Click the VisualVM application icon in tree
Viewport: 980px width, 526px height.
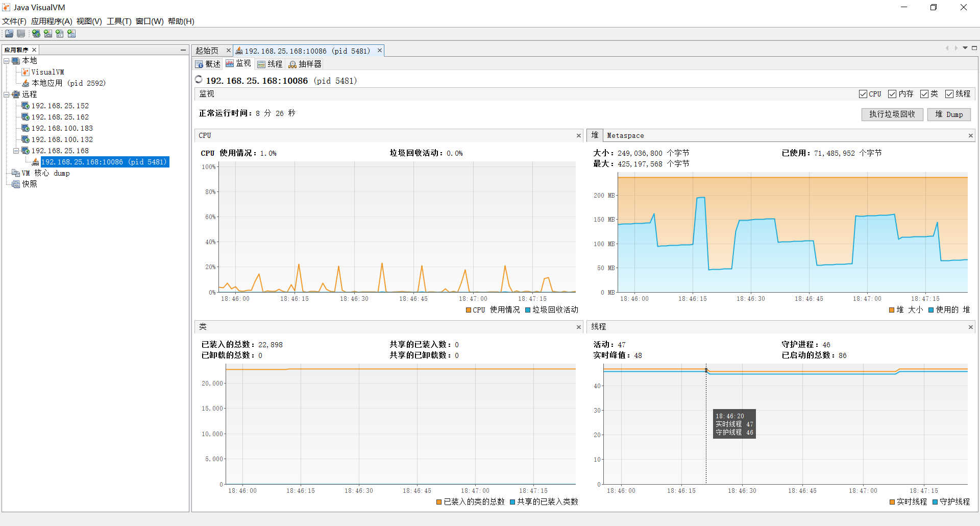[x=26, y=72]
